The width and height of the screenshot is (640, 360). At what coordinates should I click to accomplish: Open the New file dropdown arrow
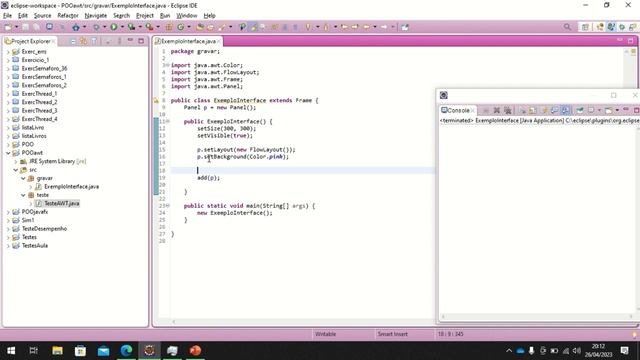click(16, 27)
